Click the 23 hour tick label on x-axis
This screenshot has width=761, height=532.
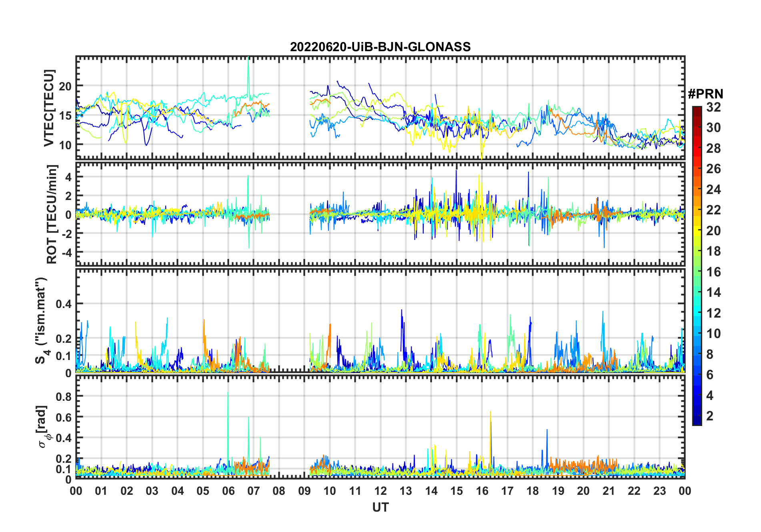click(659, 491)
